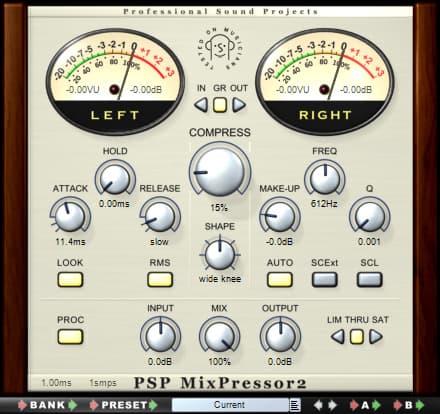Click the BANK label
Image resolution: width=440 pixels, height=414 pixels.
click(x=47, y=405)
